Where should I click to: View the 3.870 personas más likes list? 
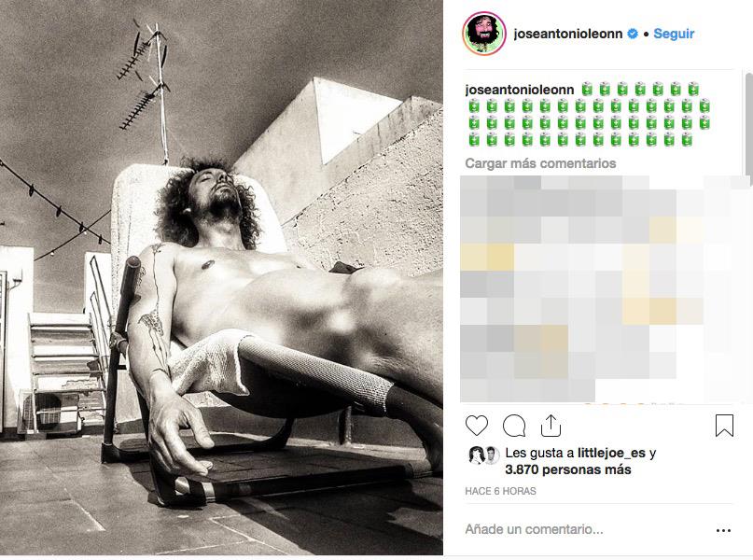pyautogui.click(x=568, y=469)
